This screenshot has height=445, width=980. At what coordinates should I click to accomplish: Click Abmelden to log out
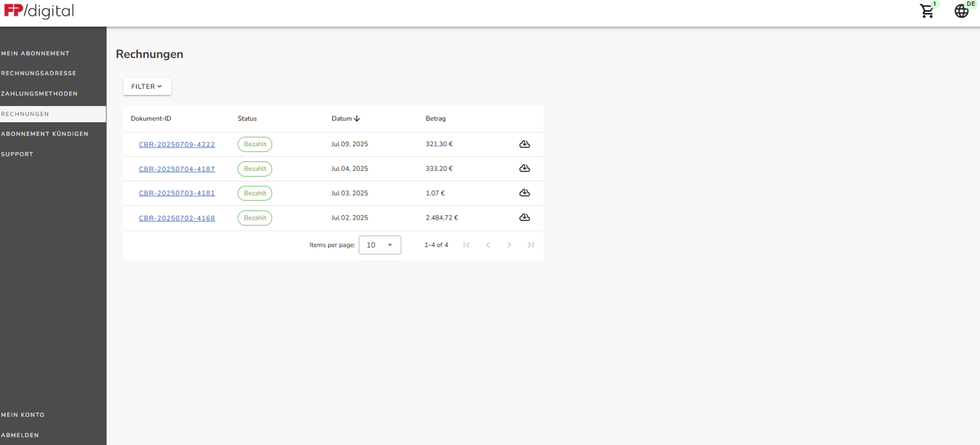[x=20, y=435]
